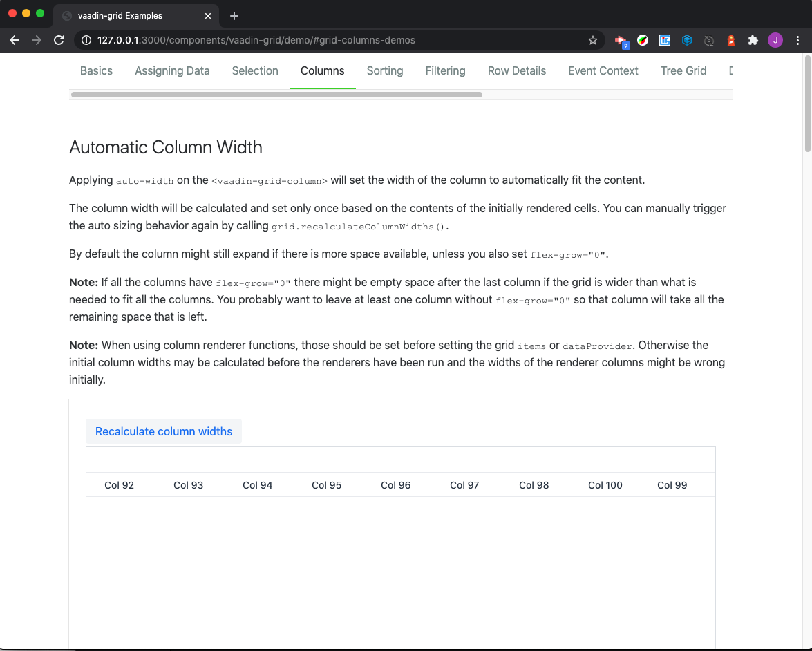Open the Filtering section
This screenshot has width=812, height=651.
[x=445, y=70]
